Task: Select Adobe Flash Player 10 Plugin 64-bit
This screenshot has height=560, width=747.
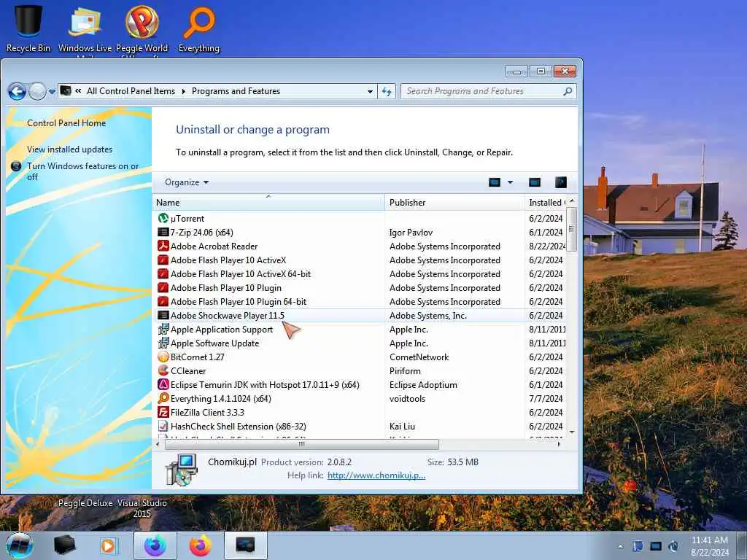Action: tap(239, 301)
